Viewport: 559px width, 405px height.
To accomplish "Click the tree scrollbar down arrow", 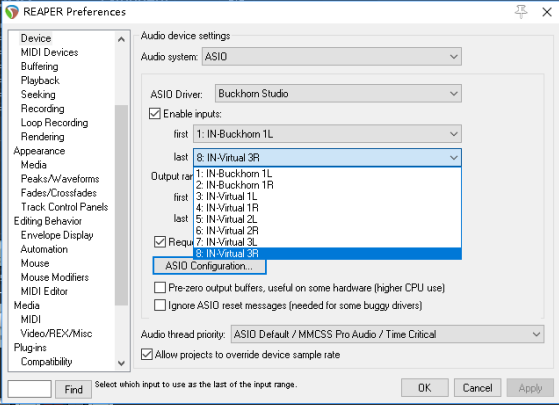I will click(x=121, y=363).
